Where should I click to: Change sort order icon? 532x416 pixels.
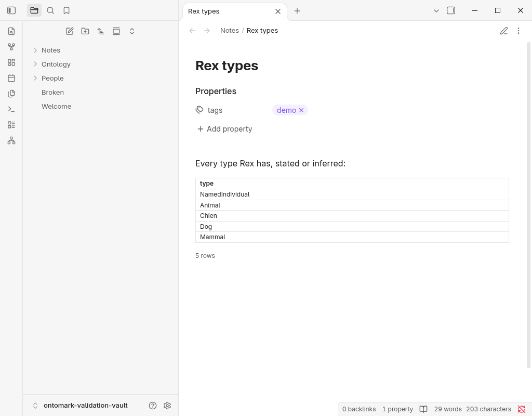click(101, 31)
